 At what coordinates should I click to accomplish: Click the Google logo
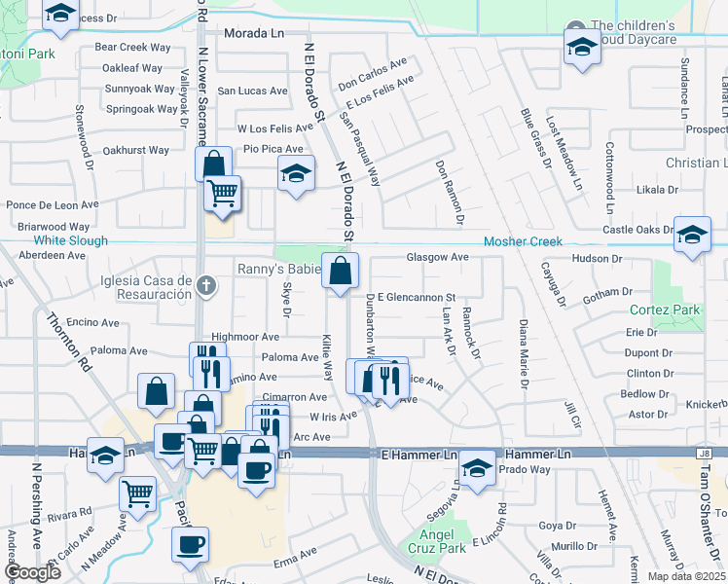32,573
